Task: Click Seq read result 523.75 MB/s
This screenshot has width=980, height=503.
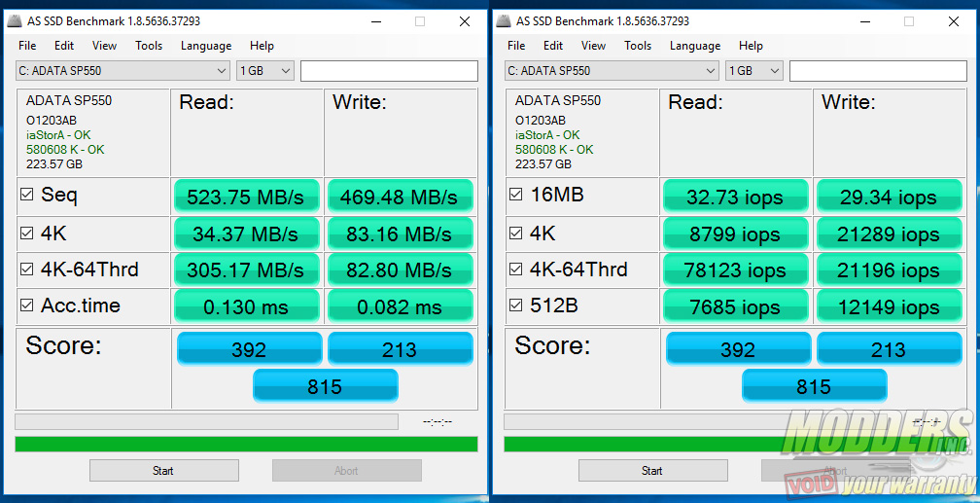Action: tap(246, 197)
